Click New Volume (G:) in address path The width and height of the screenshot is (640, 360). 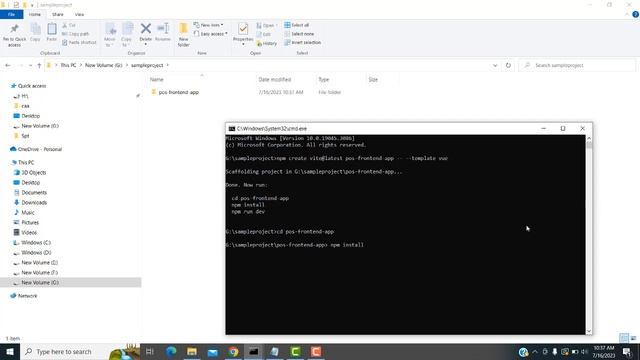pyautogui.click(x=104, y=65)
